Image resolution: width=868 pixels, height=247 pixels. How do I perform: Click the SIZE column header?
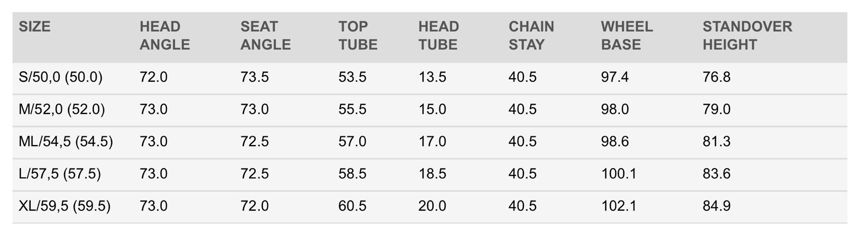pos(34,27)
